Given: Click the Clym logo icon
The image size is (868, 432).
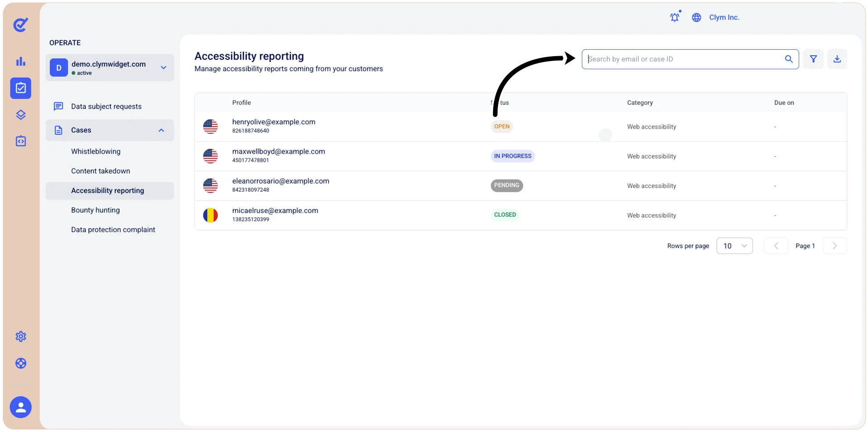Looking at the screenshot, I should coord(21,24).
